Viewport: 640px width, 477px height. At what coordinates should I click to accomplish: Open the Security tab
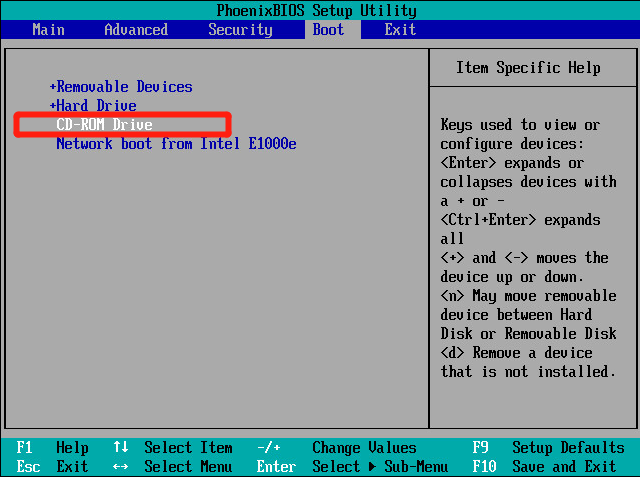240,30
